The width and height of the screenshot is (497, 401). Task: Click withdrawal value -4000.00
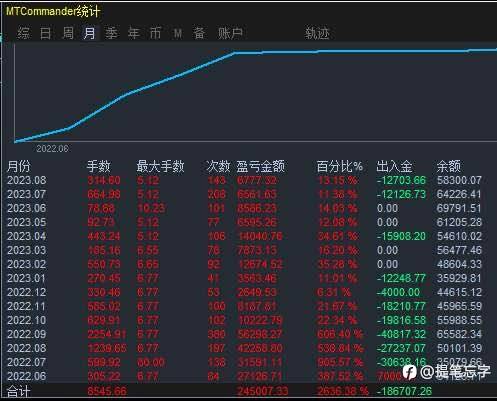click(x=398, y=292)
